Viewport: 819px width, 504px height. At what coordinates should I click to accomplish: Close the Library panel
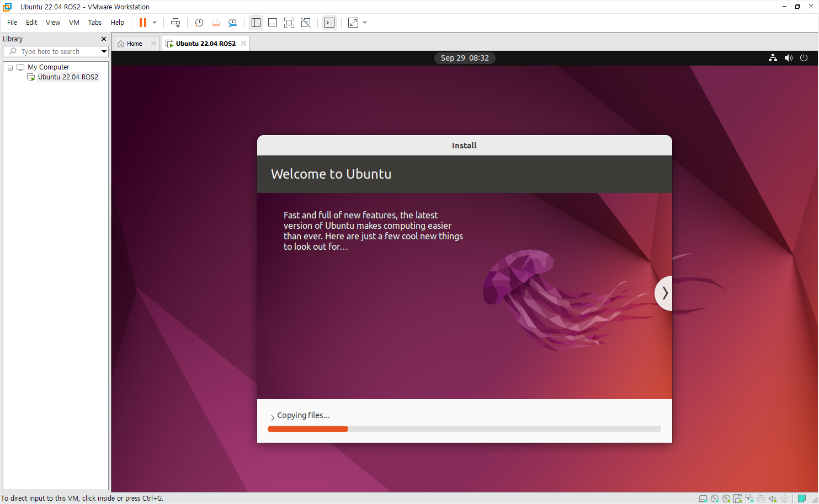[104, 39]
